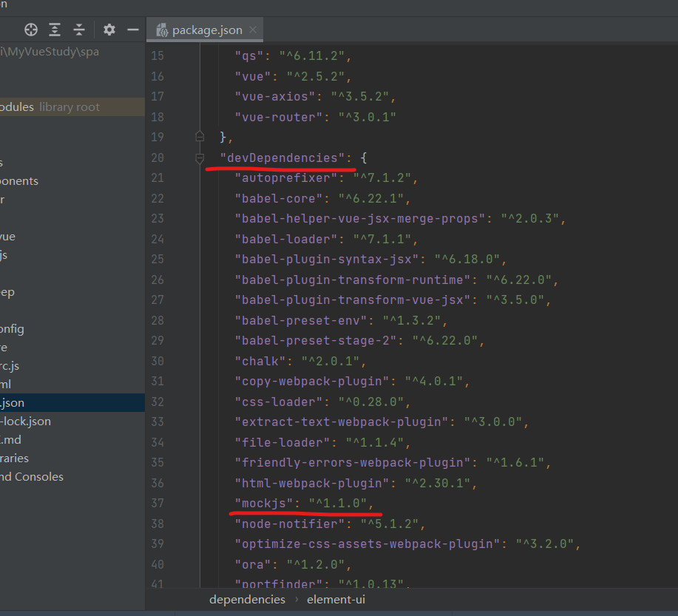Click the "^1.1.0" mockjs version value

click(x=338, y=503)
